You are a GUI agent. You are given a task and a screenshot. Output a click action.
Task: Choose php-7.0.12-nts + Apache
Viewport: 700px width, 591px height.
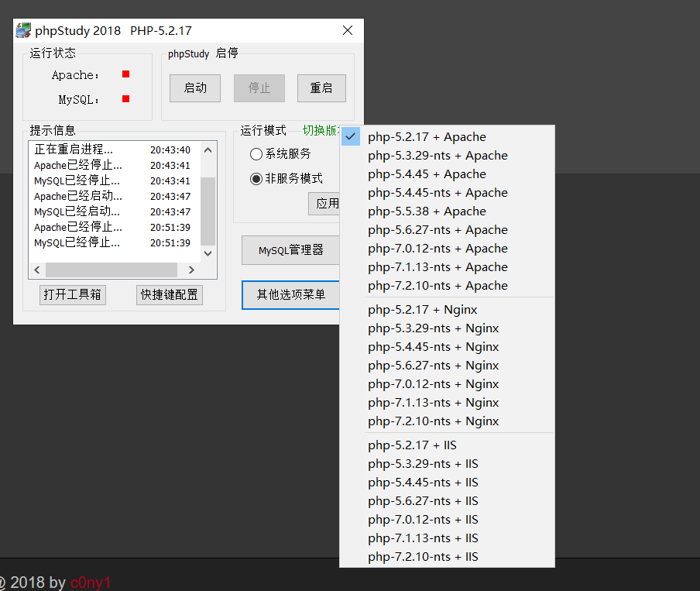coord(447,249)
